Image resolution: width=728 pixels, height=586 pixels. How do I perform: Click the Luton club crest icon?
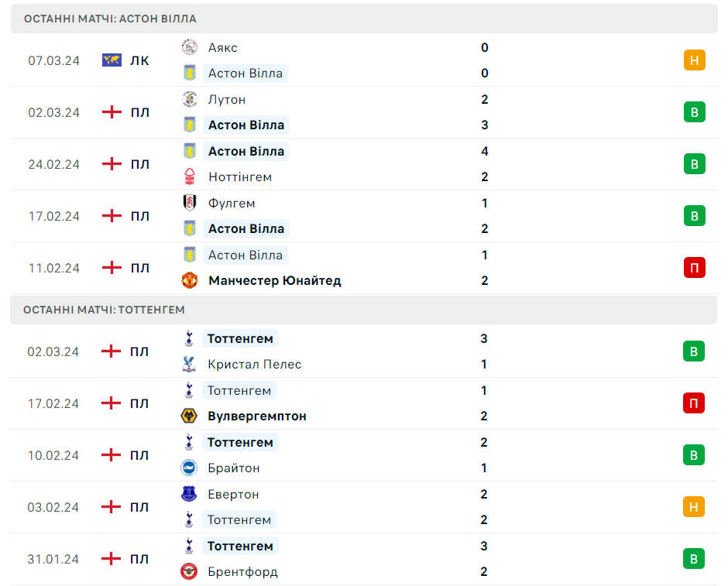coord(190,99)
